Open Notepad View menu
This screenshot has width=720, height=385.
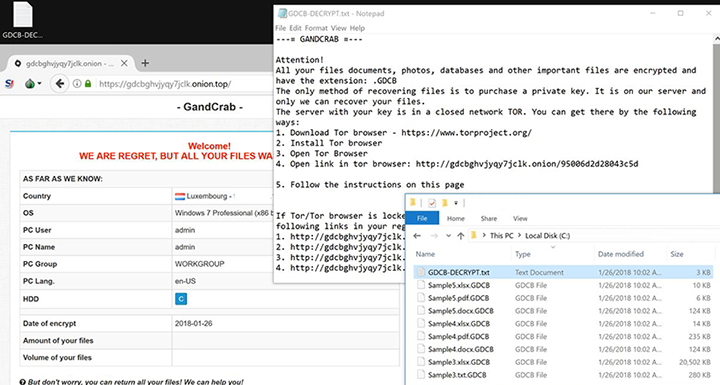click(338, 28)
